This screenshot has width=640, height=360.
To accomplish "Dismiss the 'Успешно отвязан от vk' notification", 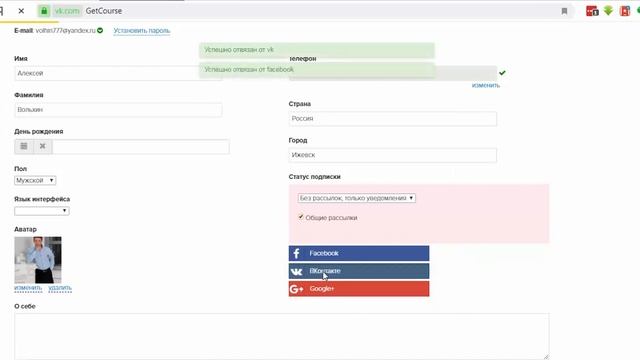I will 317,50.
